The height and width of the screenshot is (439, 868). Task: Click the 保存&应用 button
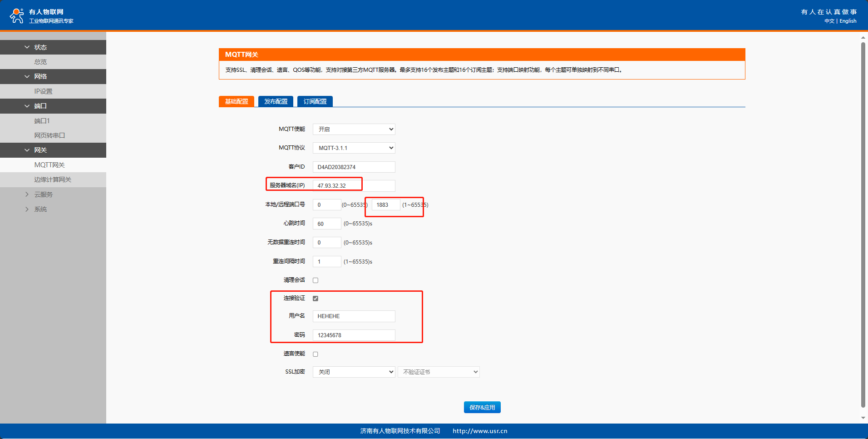click(482, 408)
